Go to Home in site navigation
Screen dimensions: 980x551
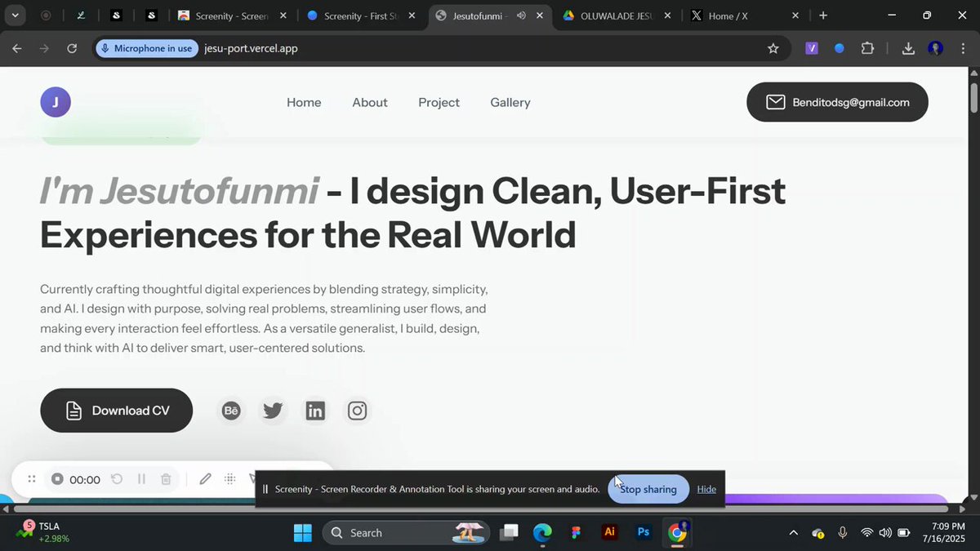point(304,102)
